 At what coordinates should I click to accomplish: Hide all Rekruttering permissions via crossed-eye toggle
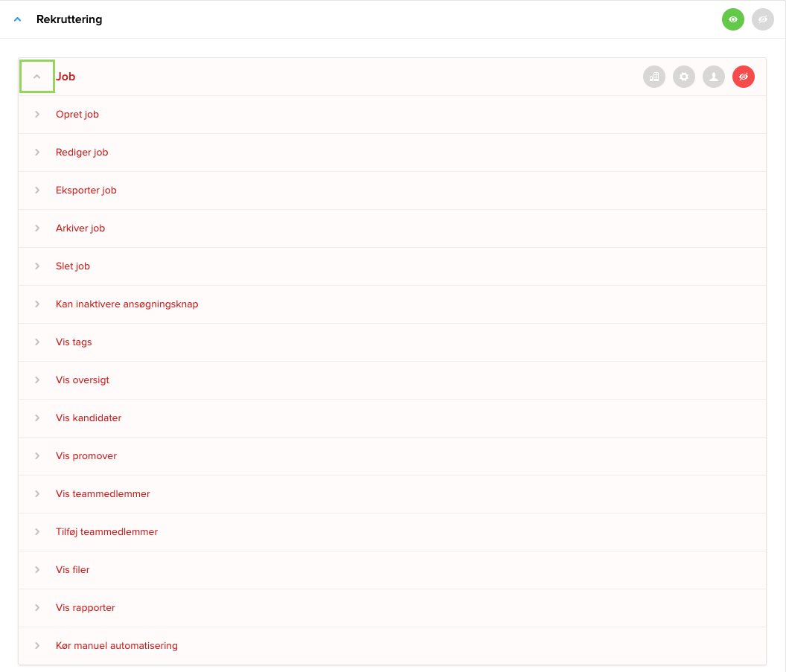coord(763,19)
